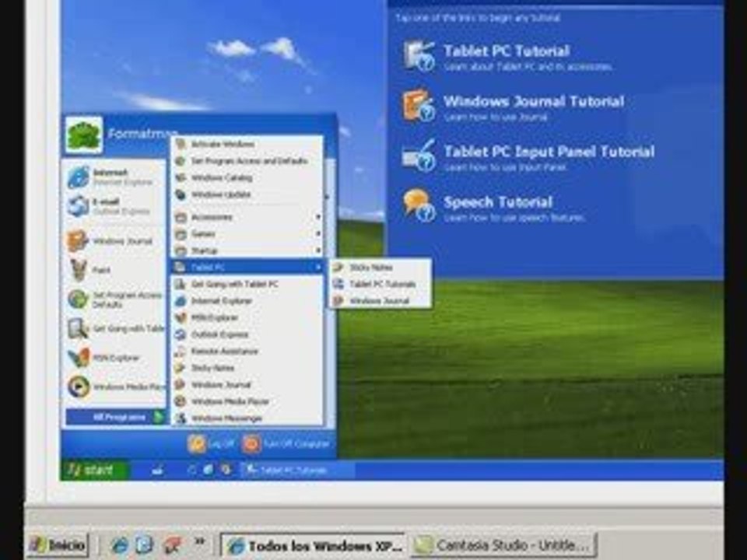Switch to Todos los Windows XP taskbar window
The height and width of the screenshot is (560, 747).
313,545
